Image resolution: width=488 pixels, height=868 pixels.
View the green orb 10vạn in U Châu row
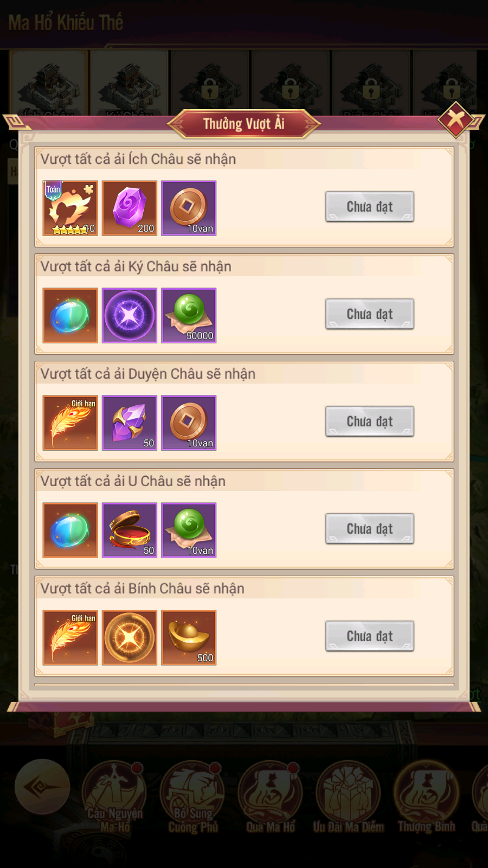coord(189,530)
